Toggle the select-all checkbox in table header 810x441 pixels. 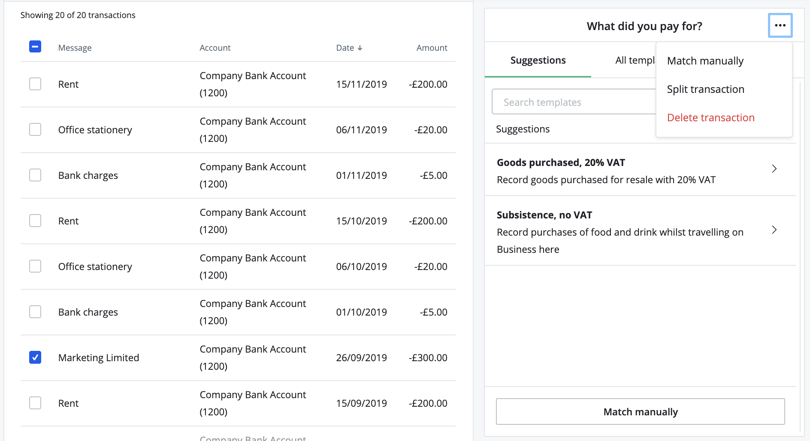point(35,47)
